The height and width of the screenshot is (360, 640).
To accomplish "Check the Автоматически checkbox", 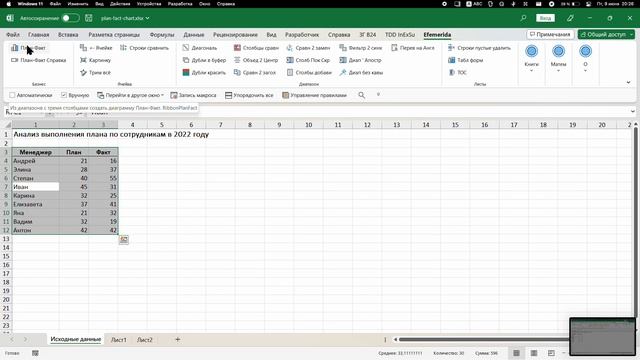I will click(x=12, y=95).
